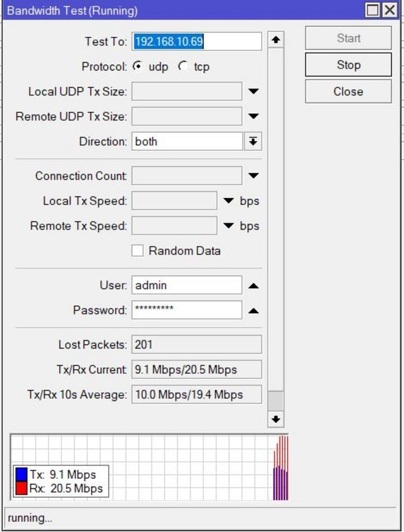Click the Password input field
Screen dimensions: 404x532
pos(187,310)
